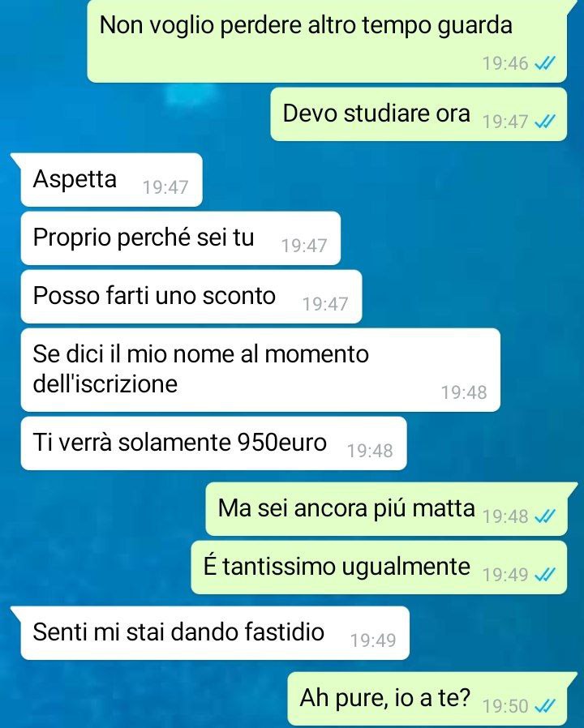
Task: Select the 'Ah pure, io a te?' bubble
Action: point(427,699)
